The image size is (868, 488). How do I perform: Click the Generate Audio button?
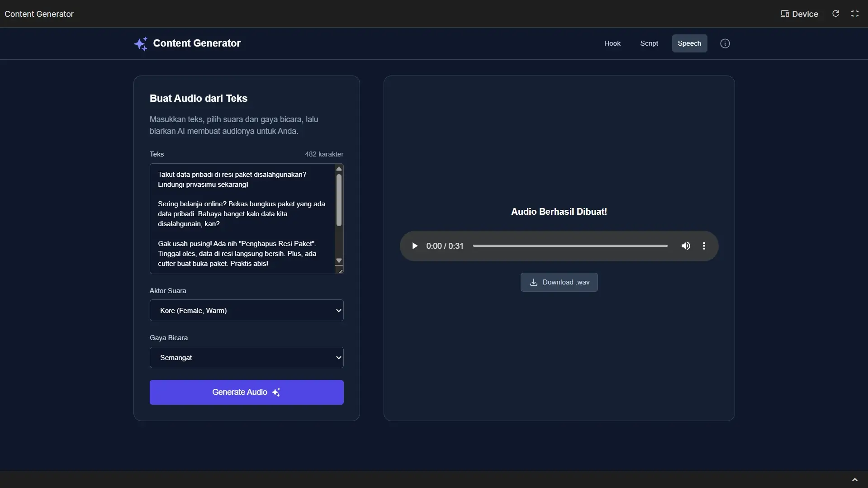point(247,392)
